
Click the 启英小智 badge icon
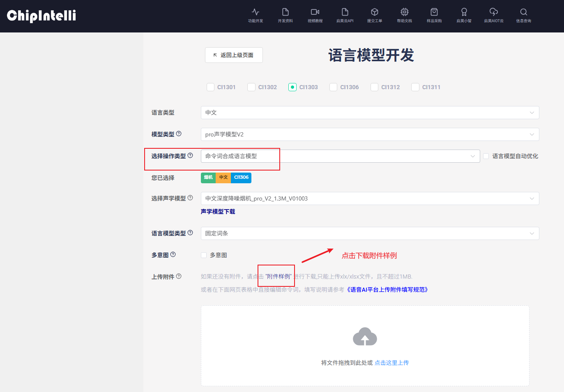click(x=464, y=12)
